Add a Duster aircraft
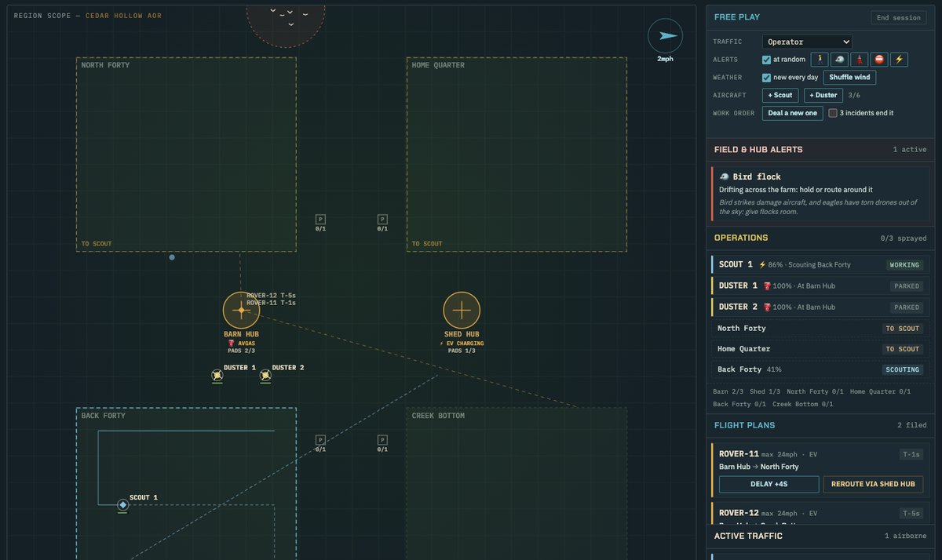 pos(823,96)
